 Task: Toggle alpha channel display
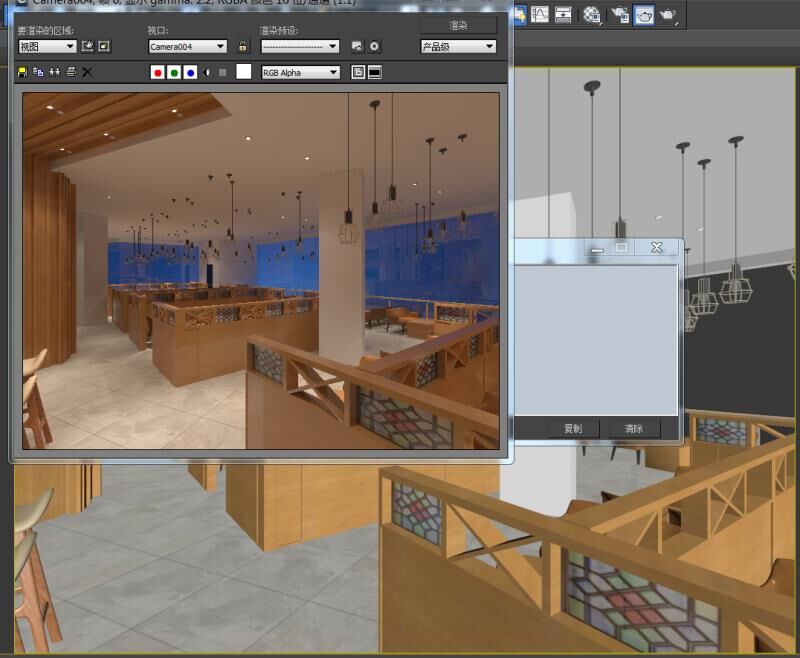point(206,72)
